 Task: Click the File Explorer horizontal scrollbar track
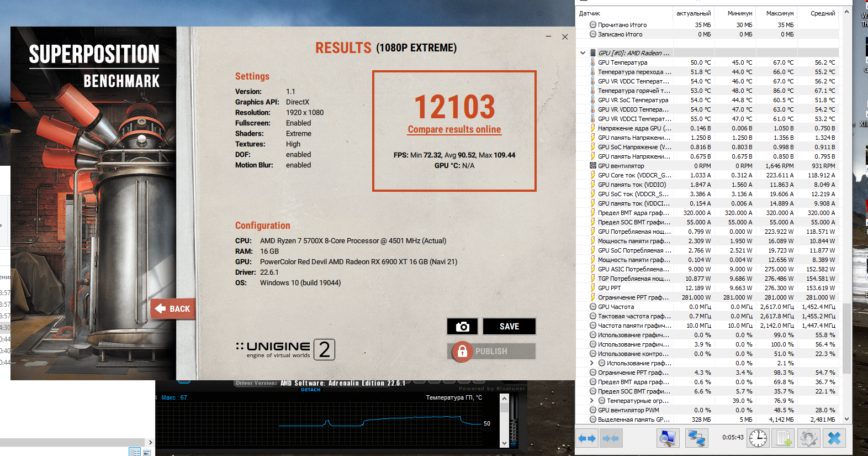tap(72, 442)
